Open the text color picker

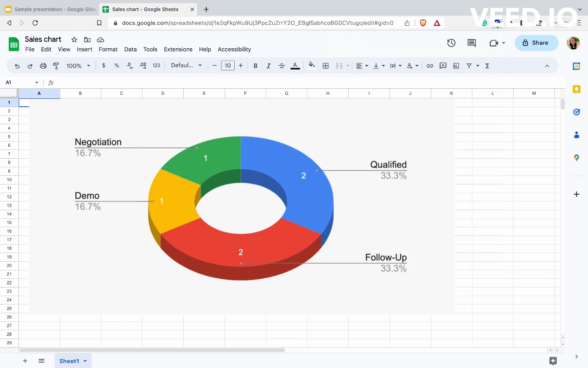pos(295,66)
